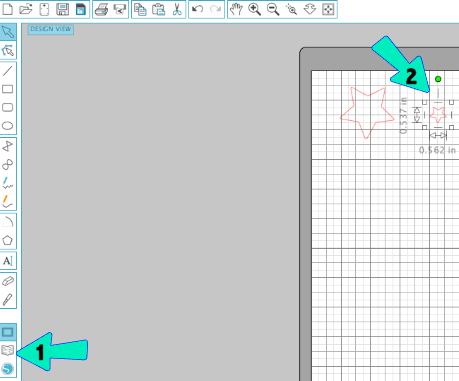The height and width of the screenshot is (381, 459).
Task: Activate the Eraser tool
Action: pos(8,281)
